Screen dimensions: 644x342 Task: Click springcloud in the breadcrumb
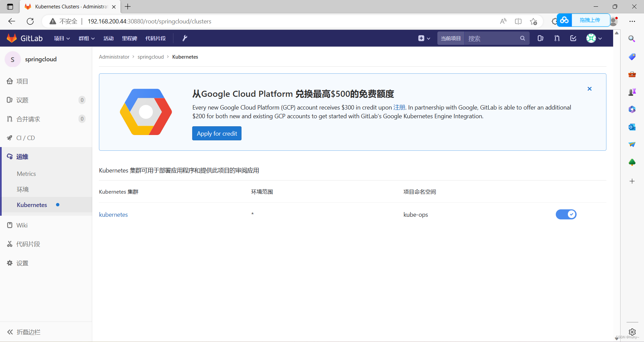tap(151, 57)
